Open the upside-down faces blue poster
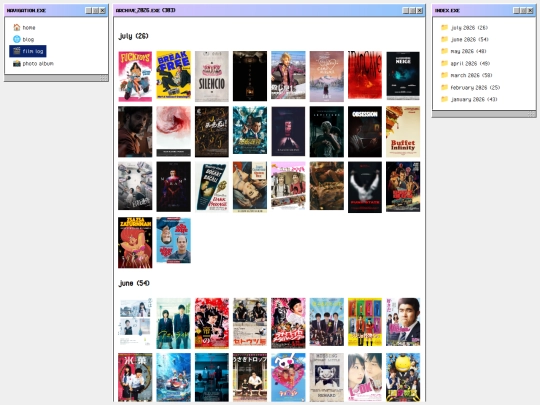 tap(174, 240)
